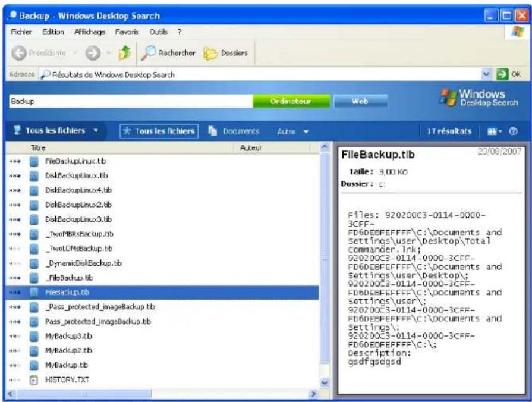
Task: Open the Forward history dropdown arrow
Action: click(x=108, y=53)
